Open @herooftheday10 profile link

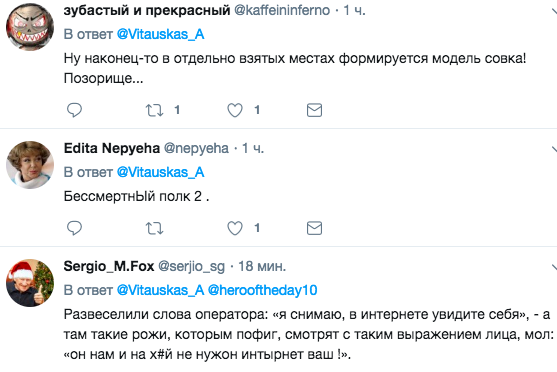(263, 290)
